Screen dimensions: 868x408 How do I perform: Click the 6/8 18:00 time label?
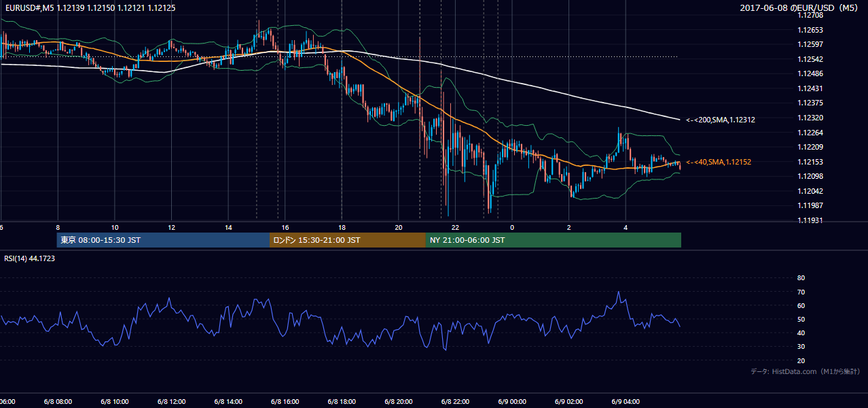pos(342,401)
